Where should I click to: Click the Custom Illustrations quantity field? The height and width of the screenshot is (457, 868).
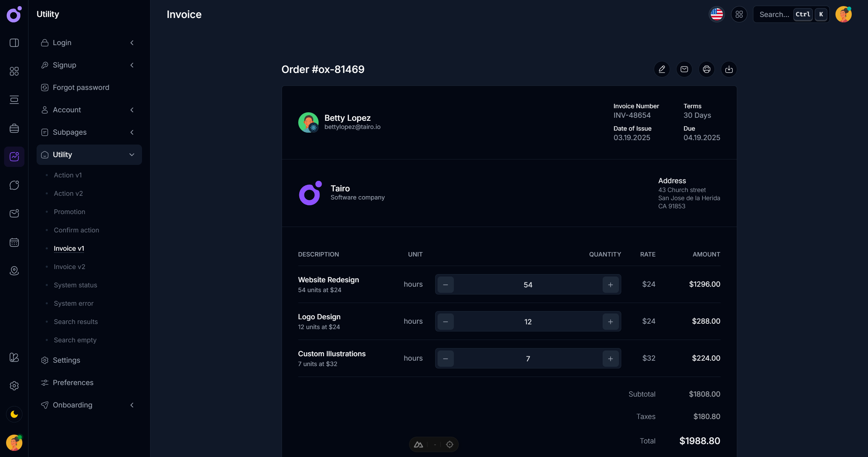528,359
